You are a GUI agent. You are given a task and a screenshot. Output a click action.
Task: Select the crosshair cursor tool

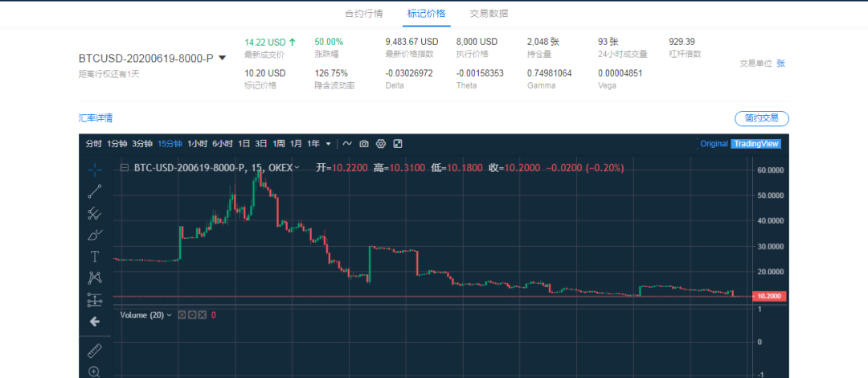pyautogui.click(x=95, y=170)
